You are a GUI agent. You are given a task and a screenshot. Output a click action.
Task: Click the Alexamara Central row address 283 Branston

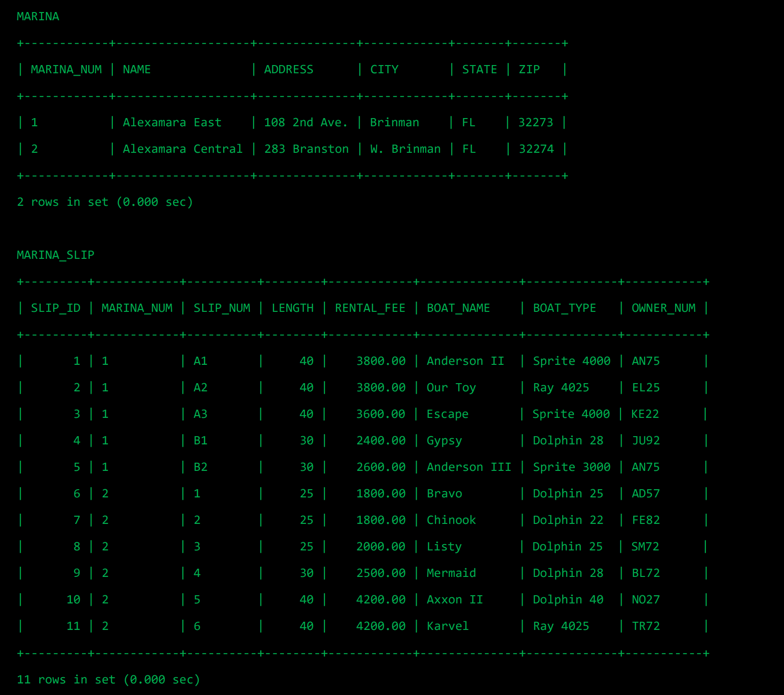tap(307, 148)
